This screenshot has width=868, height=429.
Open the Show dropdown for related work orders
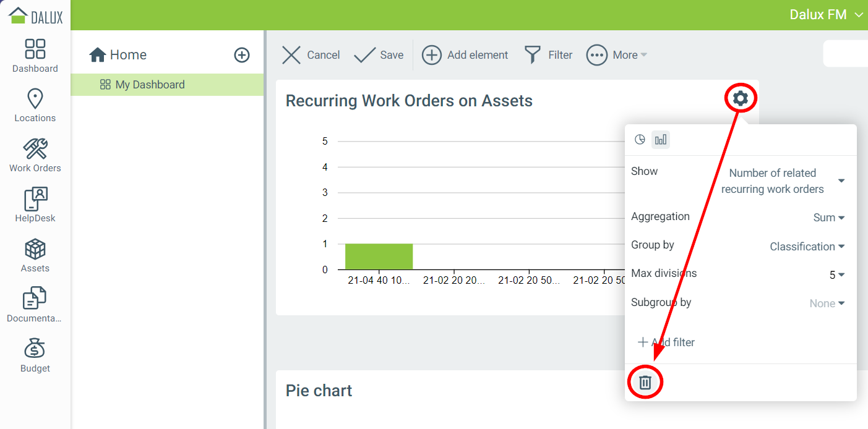[783, 181]
